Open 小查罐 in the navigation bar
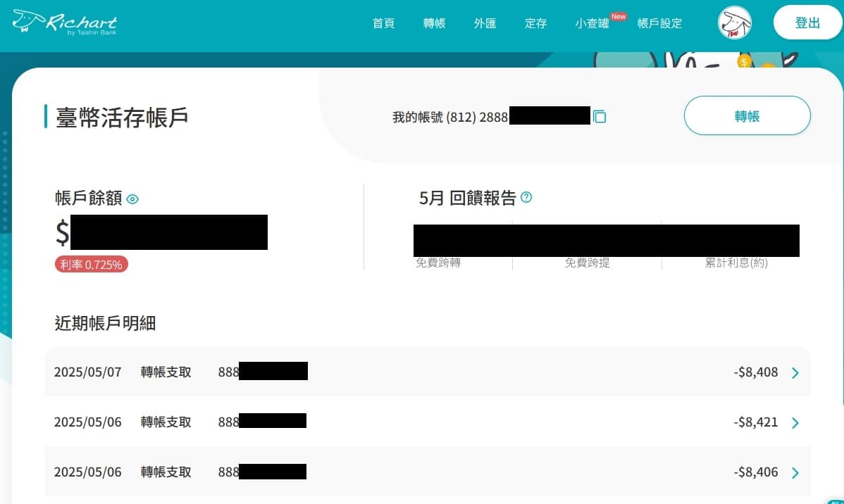Screen dimensions: 844x504 (x=592, y=23)
